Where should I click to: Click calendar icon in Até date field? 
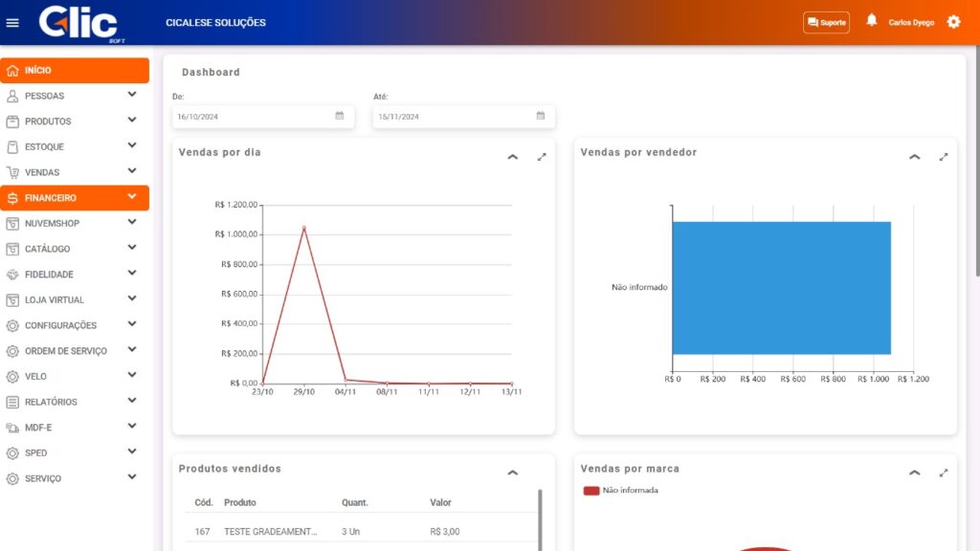tap(541, 116)
